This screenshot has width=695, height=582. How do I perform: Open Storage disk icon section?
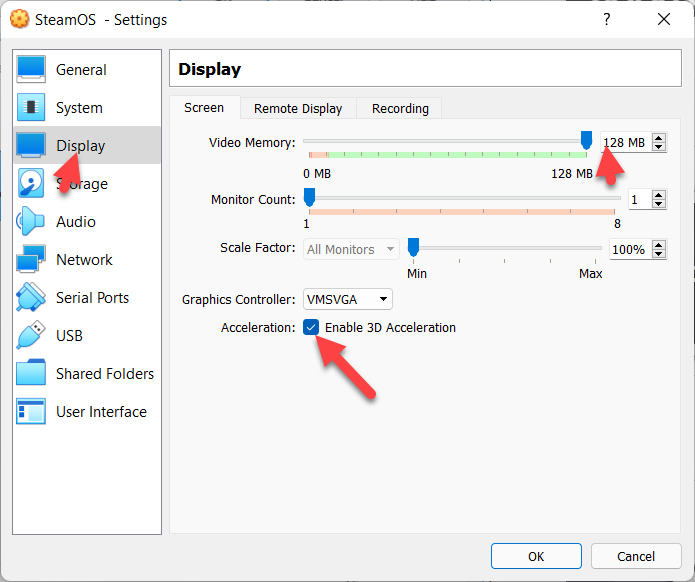point(31,183)
